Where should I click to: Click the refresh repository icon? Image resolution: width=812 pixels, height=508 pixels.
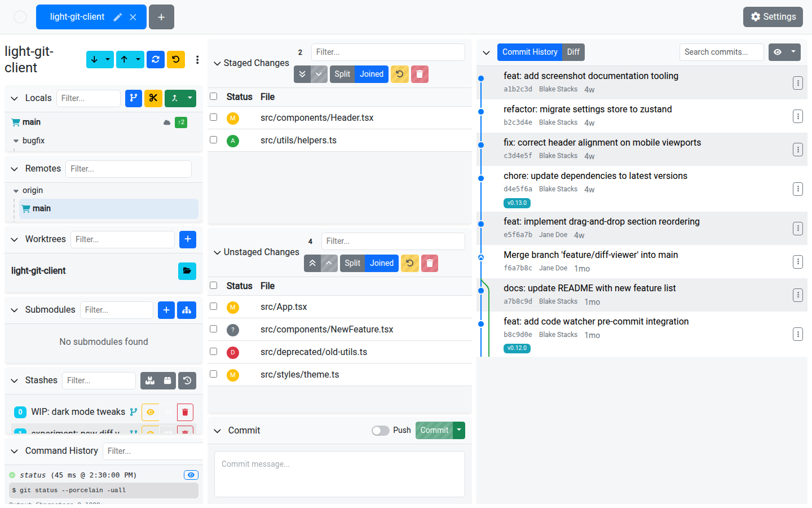click(x=156, y=59)
